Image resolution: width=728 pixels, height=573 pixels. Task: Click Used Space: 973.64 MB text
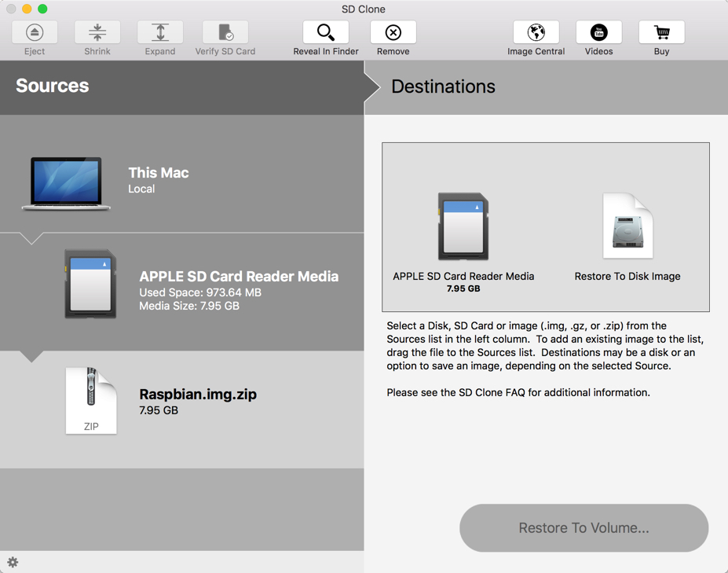200,292
